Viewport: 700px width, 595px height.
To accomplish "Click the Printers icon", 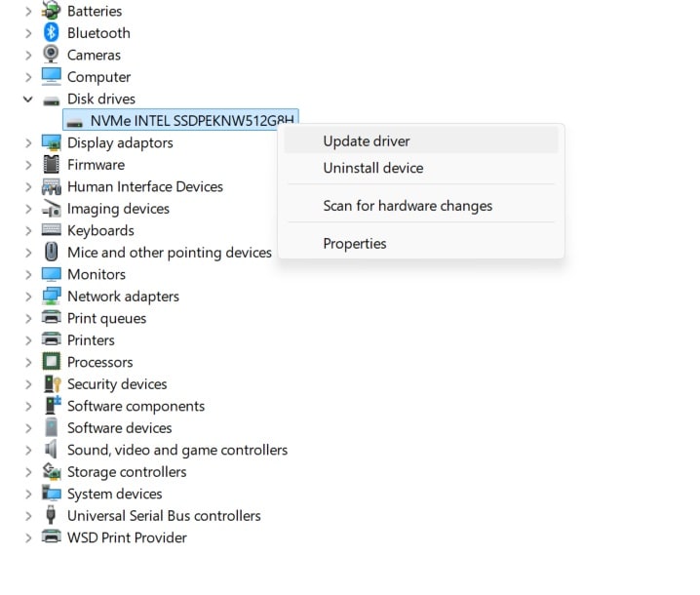I will click(x=51, y=339).
